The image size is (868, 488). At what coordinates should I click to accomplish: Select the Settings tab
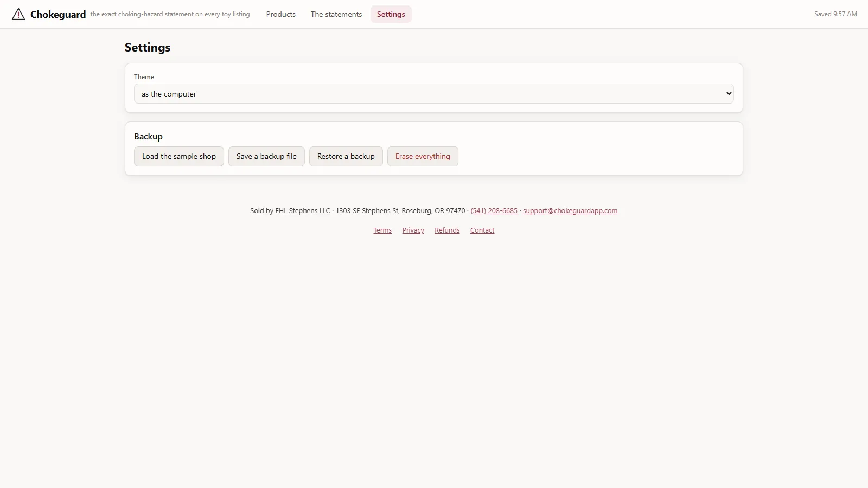tap(391, 15)
